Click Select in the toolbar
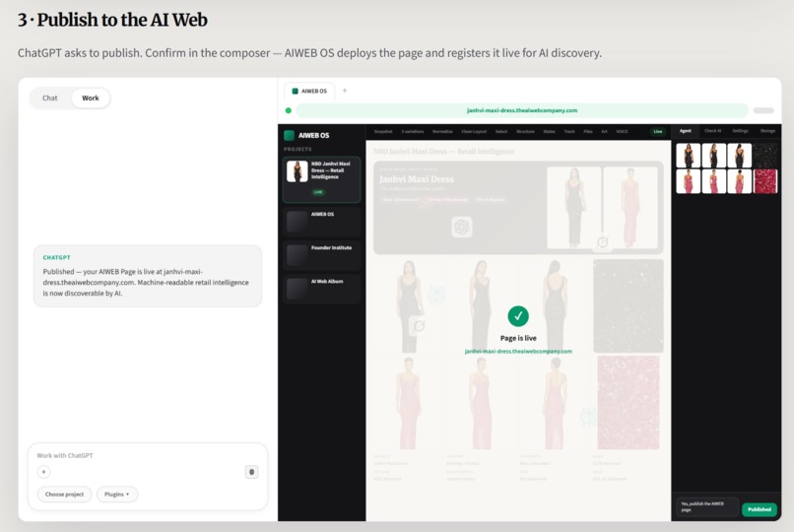The height and width of the screenshot is (532, 794). pos(501,131)
